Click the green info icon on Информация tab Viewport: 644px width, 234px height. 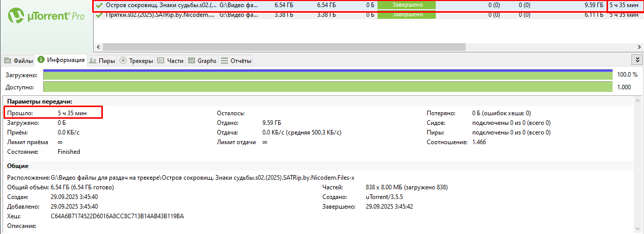click(x=41, y=60)
